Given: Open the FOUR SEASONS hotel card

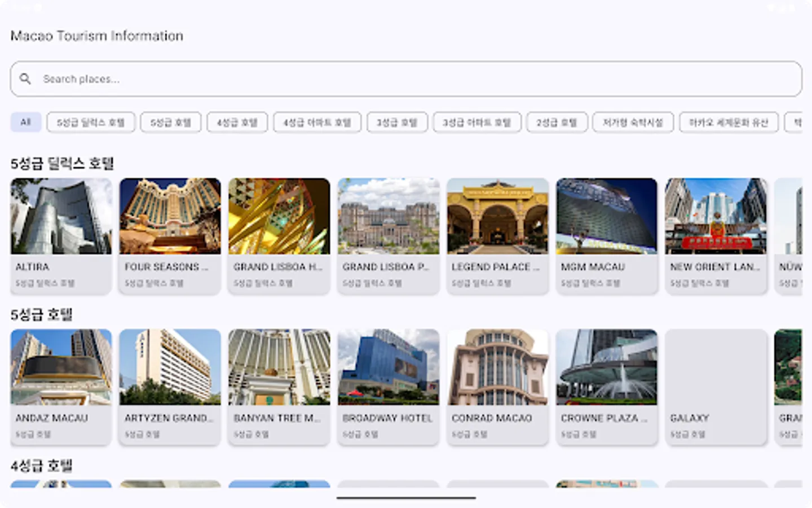Looking at the screenshot, I should coord(170,235).
